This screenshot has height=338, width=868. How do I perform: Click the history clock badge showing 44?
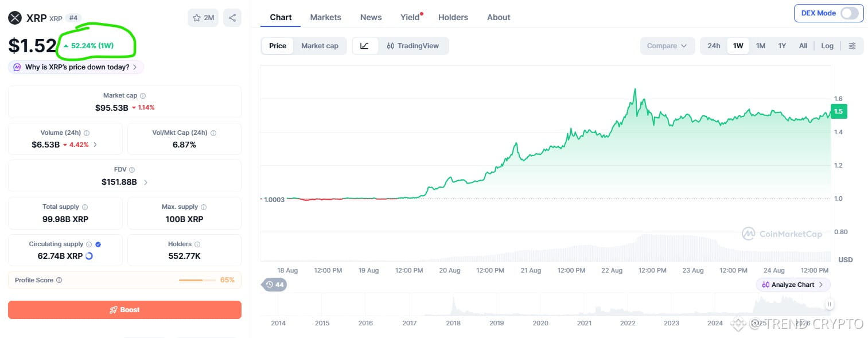point(274,285)
